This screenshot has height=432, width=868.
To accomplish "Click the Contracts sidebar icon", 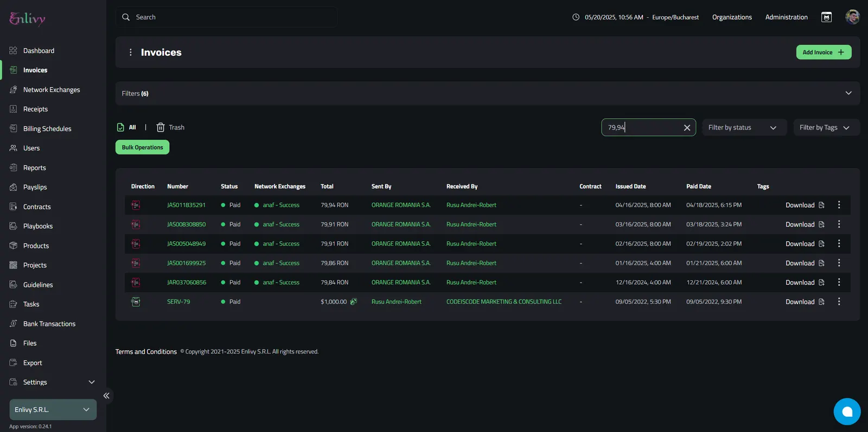I will tap(14, 207).
